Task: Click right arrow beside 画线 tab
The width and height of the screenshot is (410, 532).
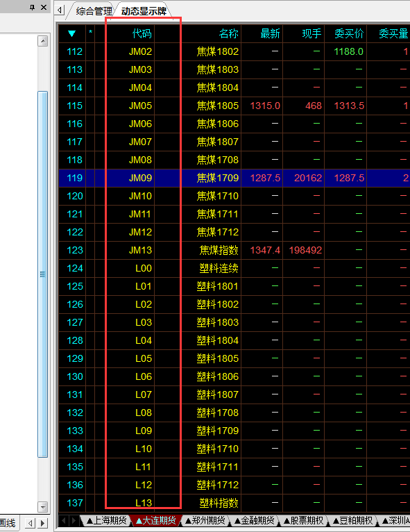Action: (43, 523)
